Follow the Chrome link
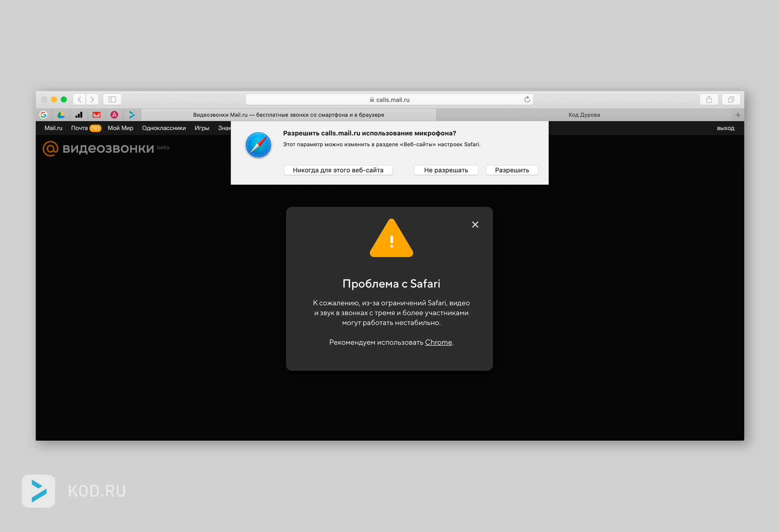The image size is (780, 532). [438, 342]
